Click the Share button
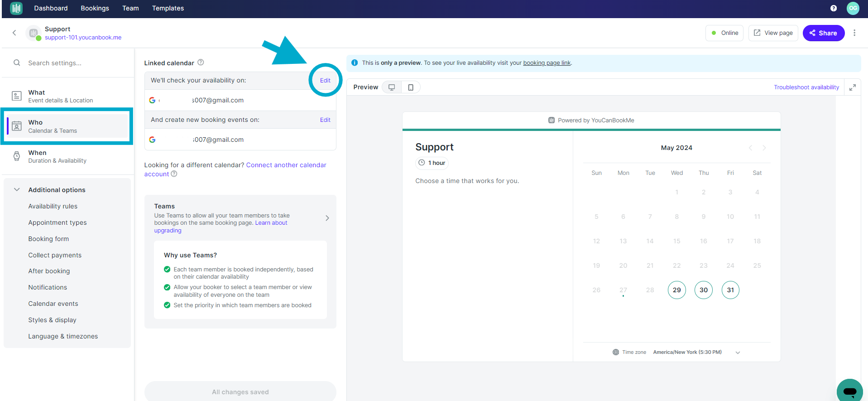Viewport: 868px width, 401px height. 823,33
